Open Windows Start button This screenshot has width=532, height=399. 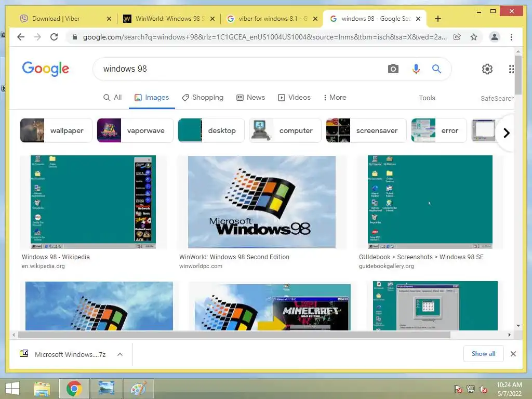pos(12,389)
